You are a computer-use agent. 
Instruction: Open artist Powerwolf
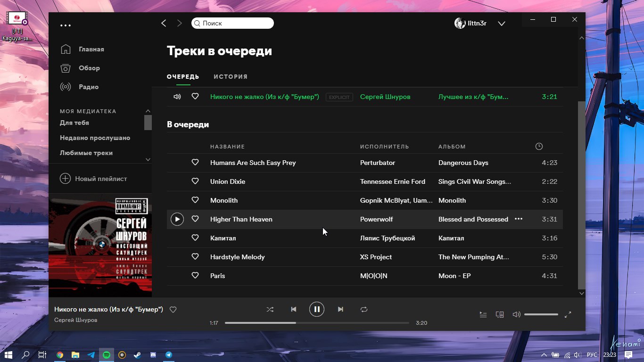click(x=376, y=219)
